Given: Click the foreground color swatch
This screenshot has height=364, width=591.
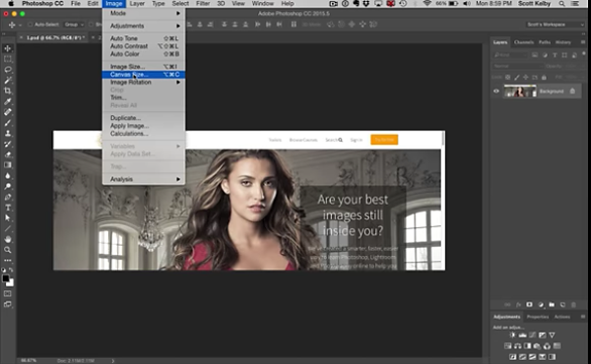Looking at the screenshot, I should point(6,278).
